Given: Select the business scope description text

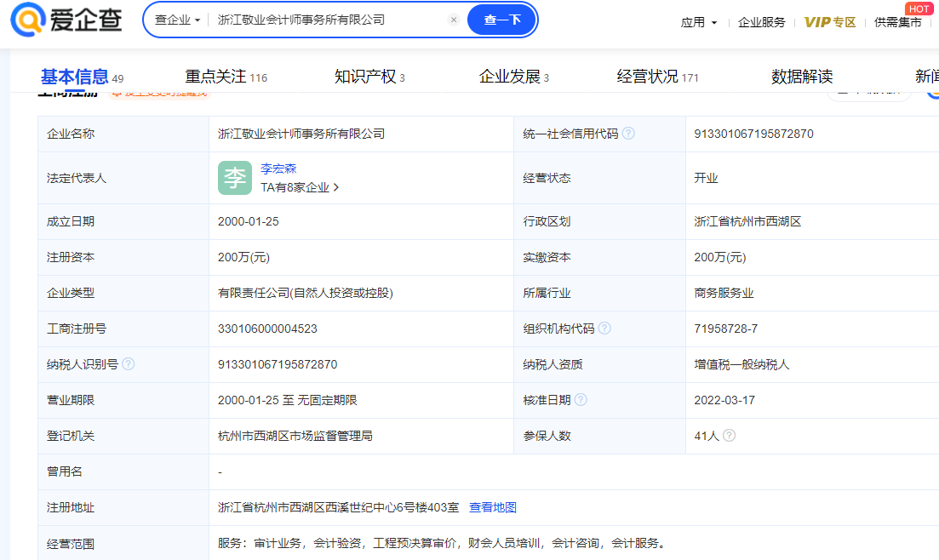Looking at the screenshot, I should pos(442,544).
